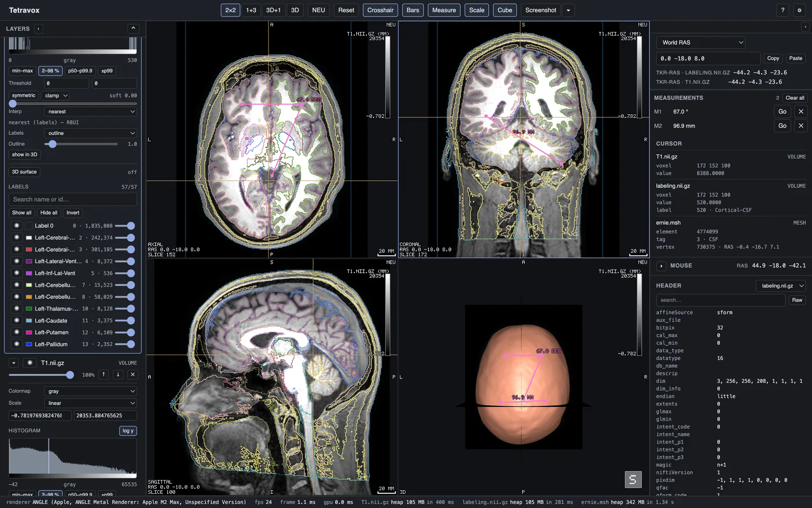Open the World RAS coordinate dropdown
The image size is (812, 508).
click(701, 43)
